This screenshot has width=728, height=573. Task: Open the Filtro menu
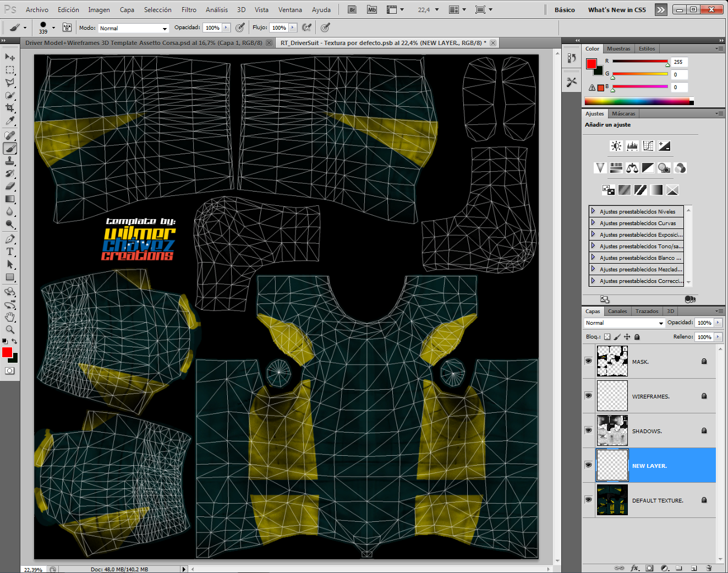pos(189,10)
